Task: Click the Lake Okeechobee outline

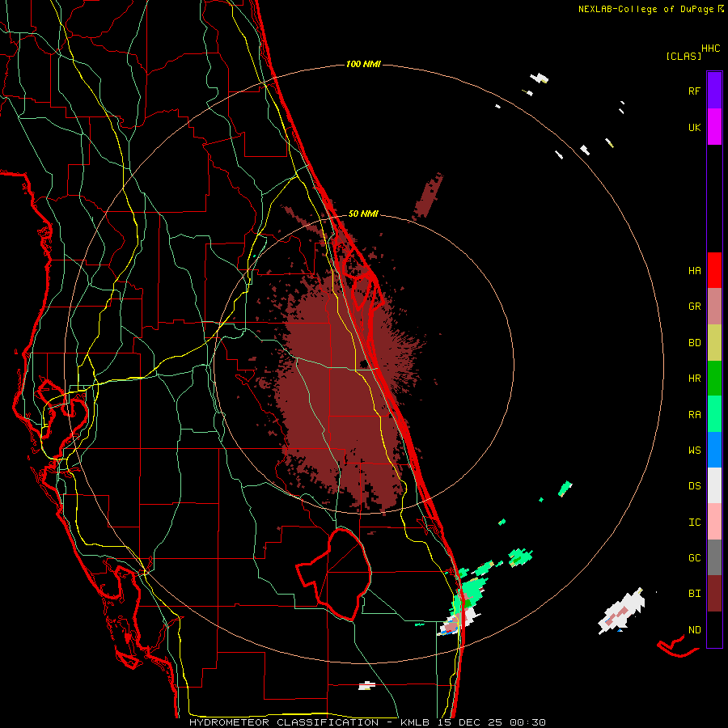Action: pos(334,574)
